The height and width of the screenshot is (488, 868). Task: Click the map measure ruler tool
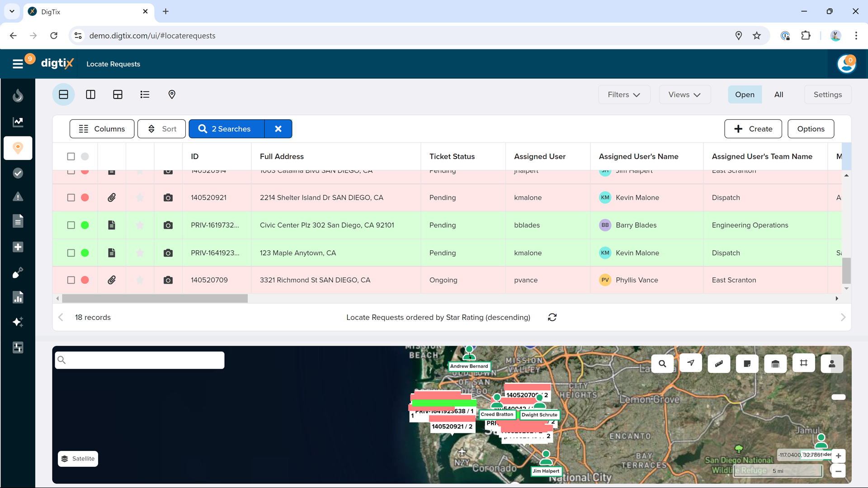click(x=719, y=363)
